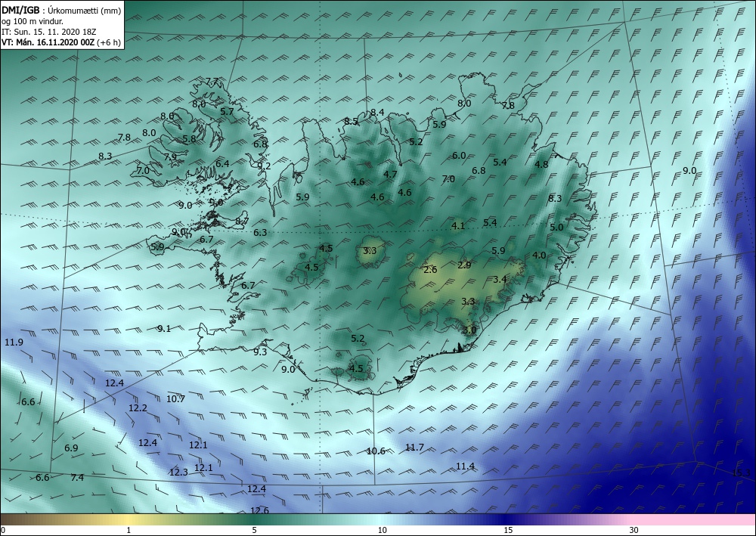Viewport: 756px width, 536px height.
Task: Click the 4.7 map value
Action: [x=390, y=174]
